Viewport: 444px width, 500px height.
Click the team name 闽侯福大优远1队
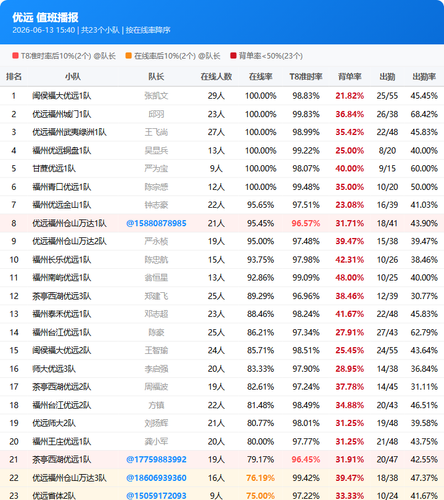(x=62, y=96)
